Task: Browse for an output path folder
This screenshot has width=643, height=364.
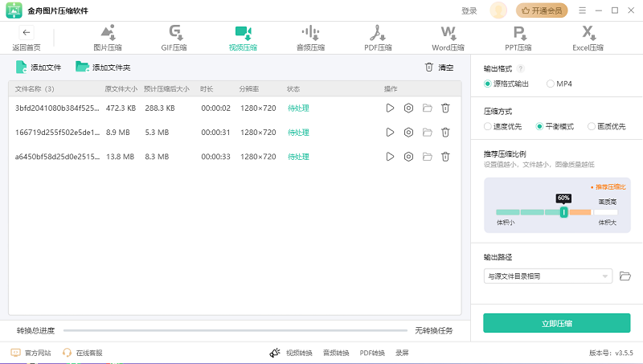Action: [x=625, y=276]
